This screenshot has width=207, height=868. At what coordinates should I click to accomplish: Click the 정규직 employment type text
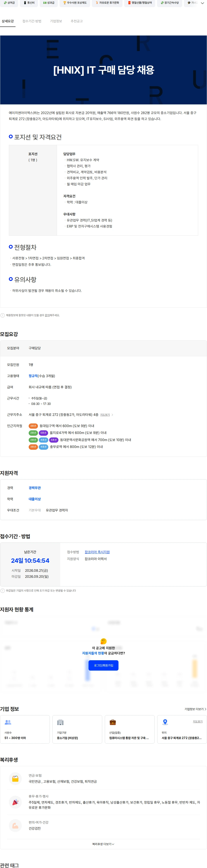(x=33, y=376)
